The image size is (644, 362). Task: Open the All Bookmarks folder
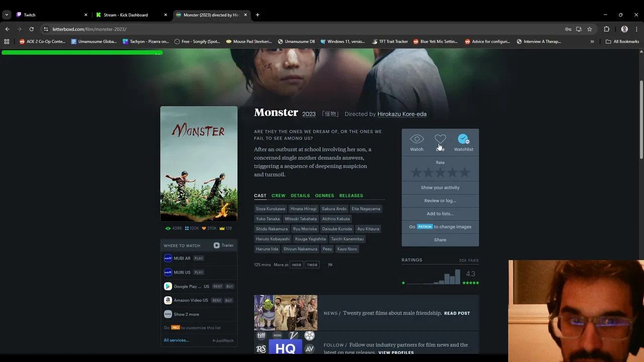(622, 42)
